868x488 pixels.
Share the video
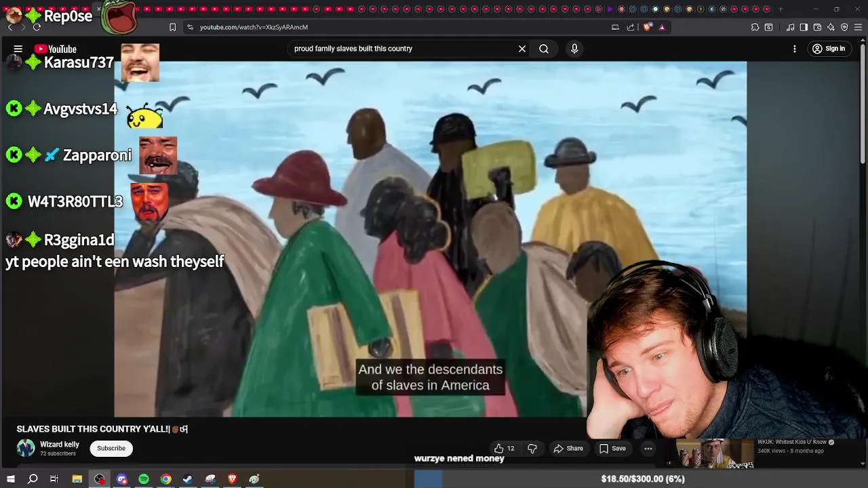click(x=568, y=448)
